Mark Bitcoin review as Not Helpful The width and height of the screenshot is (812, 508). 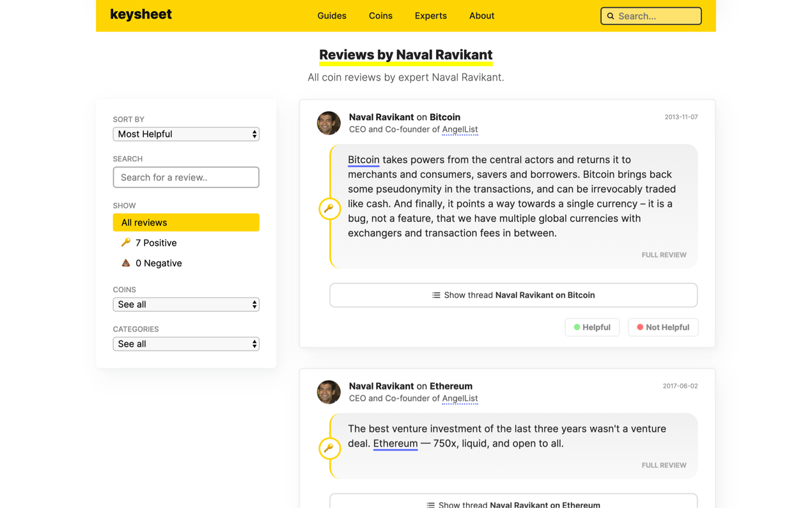(663, 327)
